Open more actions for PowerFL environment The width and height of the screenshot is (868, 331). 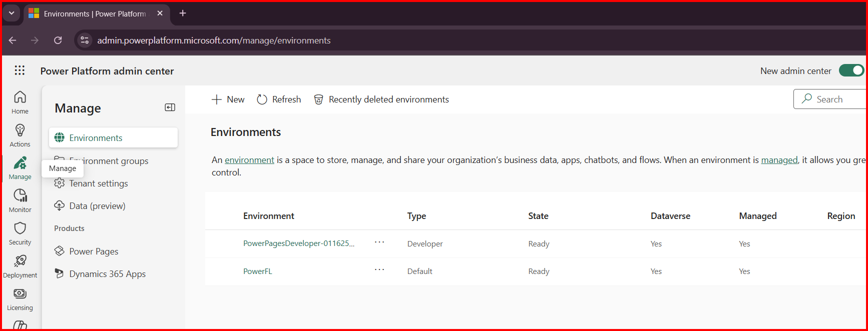379,270
